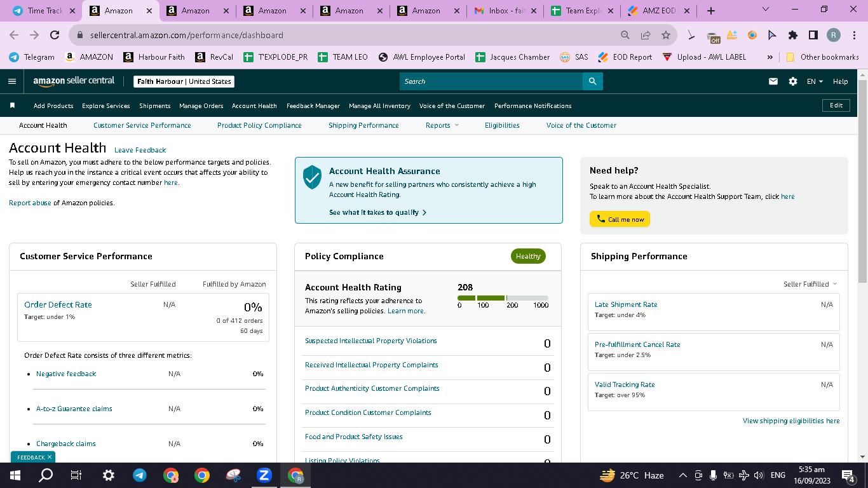
Task: Click See what it takes to qualify
Action: click(x=377, y=212)
